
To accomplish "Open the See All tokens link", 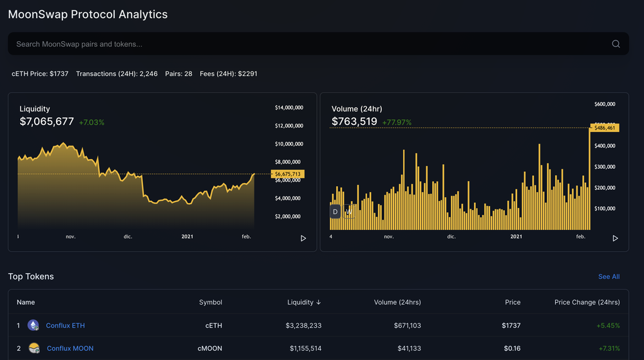I will (609, 277).
